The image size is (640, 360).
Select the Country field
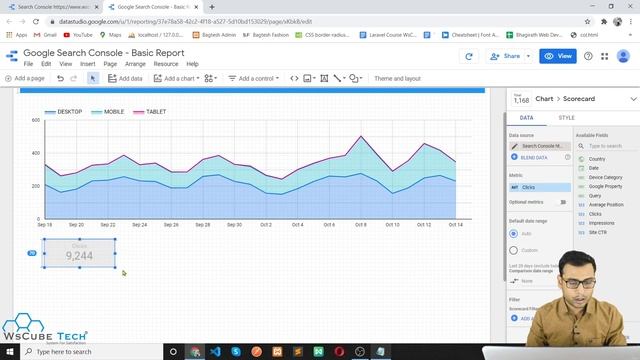click(x=597, y=159)
